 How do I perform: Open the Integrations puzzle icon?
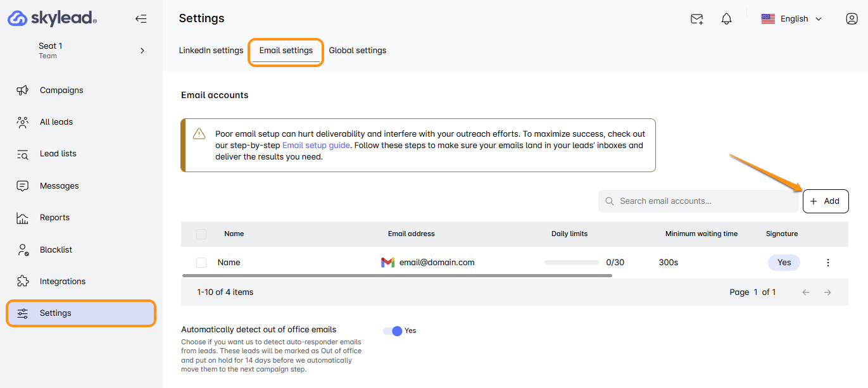click(x=23, y=281)
